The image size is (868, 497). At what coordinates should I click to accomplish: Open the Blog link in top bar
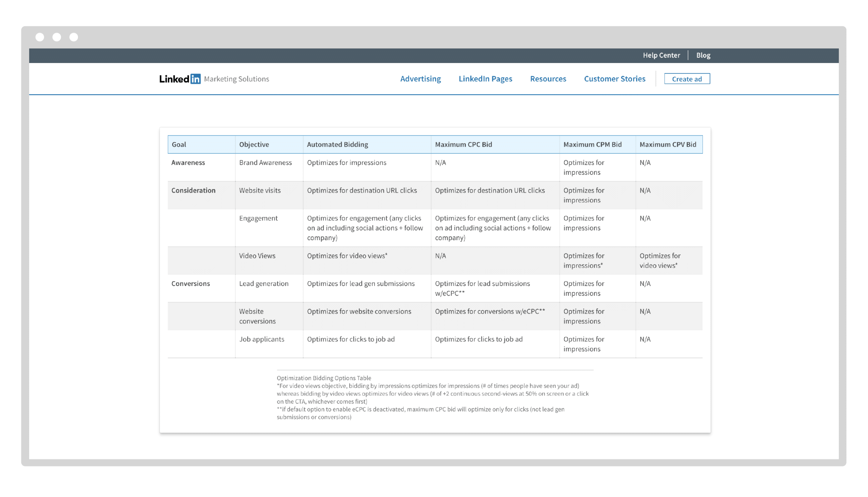[x=703, y=55]
